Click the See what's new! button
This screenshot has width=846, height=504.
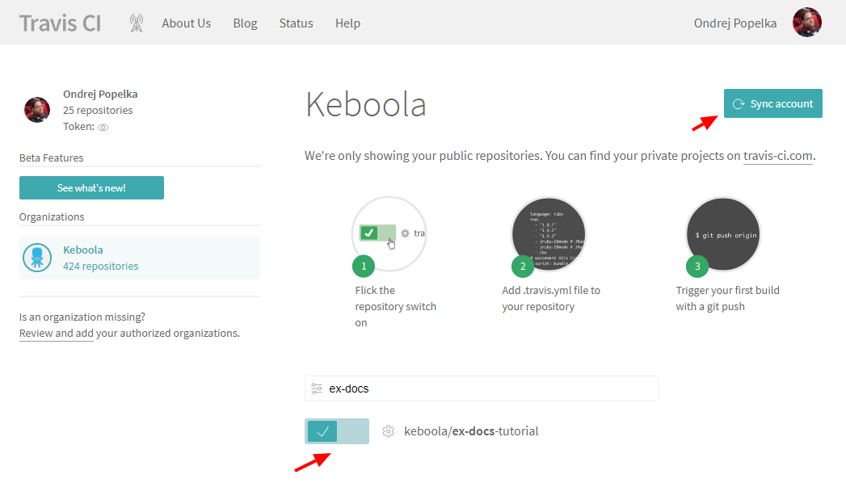tap(92, 187)
